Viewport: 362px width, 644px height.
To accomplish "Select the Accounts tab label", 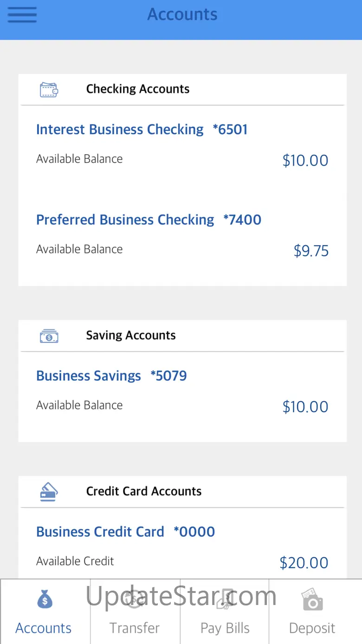I will coord(44,628).
